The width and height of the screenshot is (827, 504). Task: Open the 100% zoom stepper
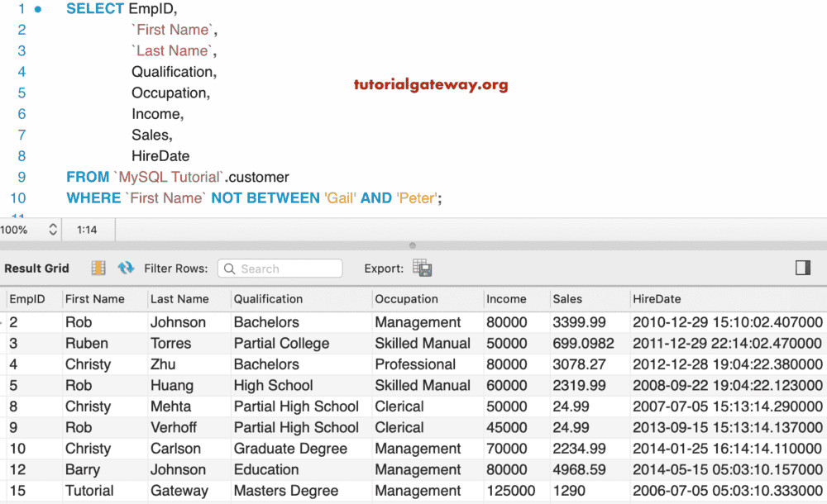tap(53, 230)
